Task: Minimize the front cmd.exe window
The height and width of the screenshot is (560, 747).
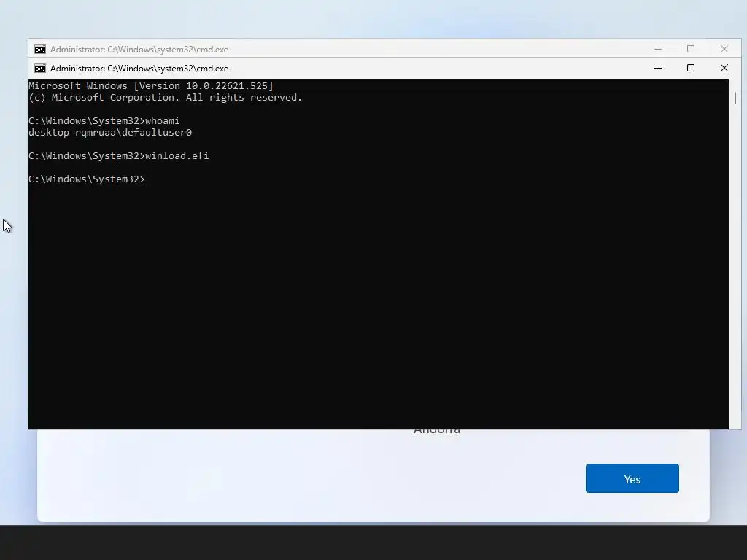Action: (x=658, y=68)
